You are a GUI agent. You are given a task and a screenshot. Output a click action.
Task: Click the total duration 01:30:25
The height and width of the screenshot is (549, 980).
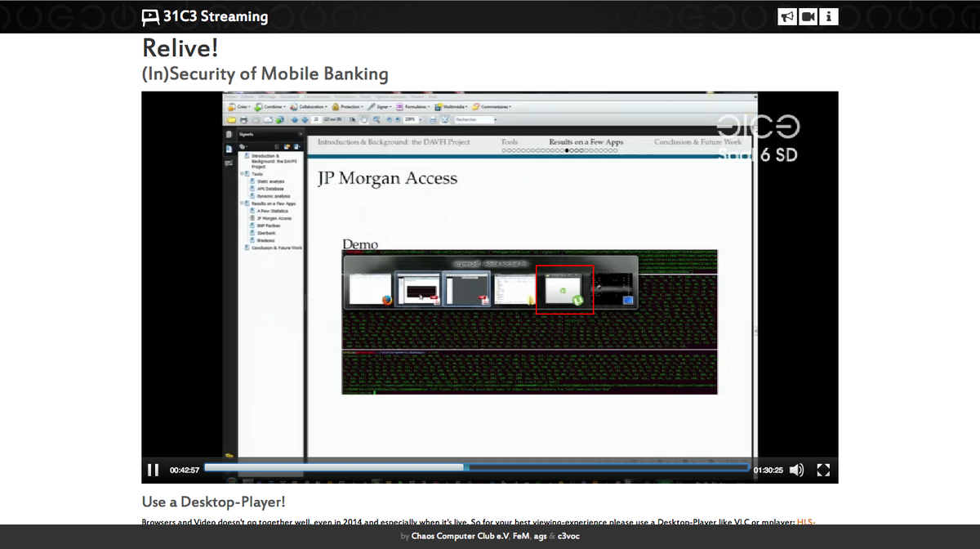click(x=768, y=471)
